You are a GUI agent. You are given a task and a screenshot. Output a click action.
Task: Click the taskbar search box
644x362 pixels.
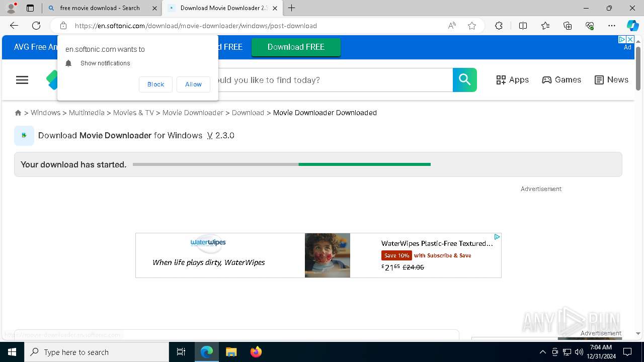(x=97, y=352)
